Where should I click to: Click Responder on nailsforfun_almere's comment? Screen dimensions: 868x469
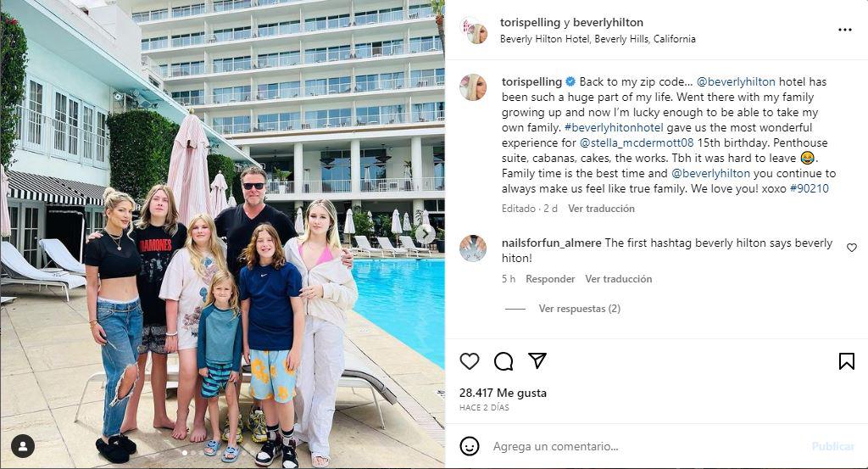[x=550, y=279]
